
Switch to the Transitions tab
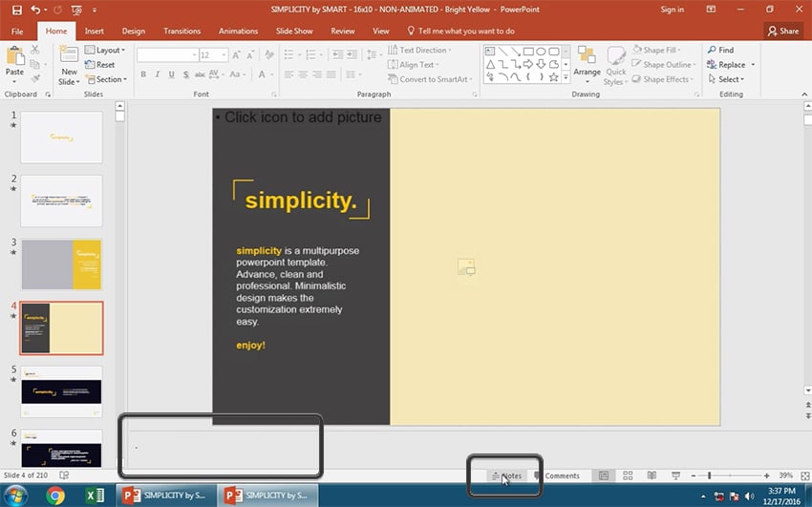pyautogui.click(x=182, y=32)
